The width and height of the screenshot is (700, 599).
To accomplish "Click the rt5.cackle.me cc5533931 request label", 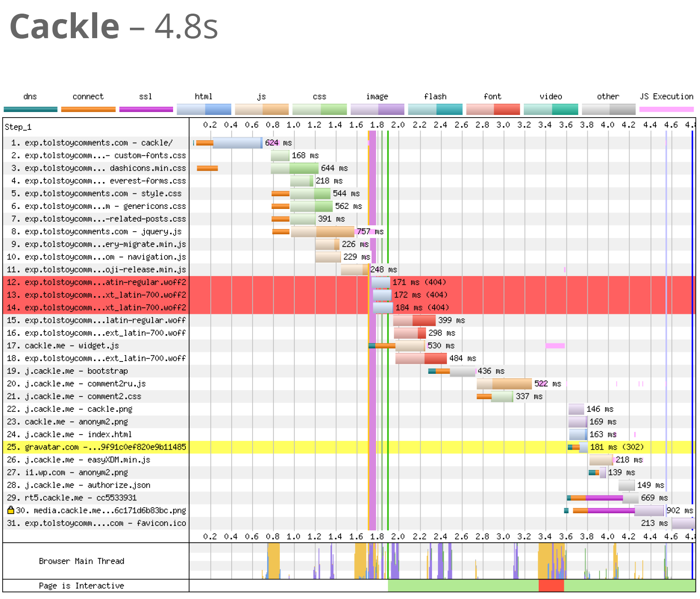I will pos(72,499).
